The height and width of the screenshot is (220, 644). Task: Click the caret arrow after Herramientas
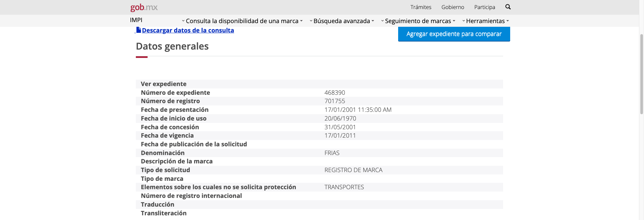point(507,21)
